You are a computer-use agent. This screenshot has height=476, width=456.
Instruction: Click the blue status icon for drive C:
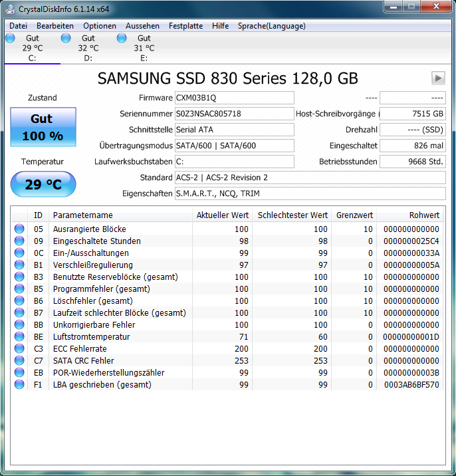coord(11,38)
